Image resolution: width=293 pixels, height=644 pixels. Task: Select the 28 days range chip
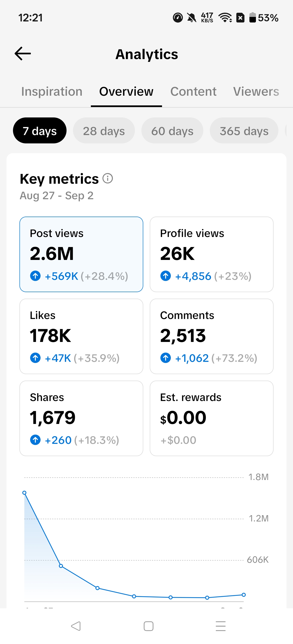pos(104,130)
